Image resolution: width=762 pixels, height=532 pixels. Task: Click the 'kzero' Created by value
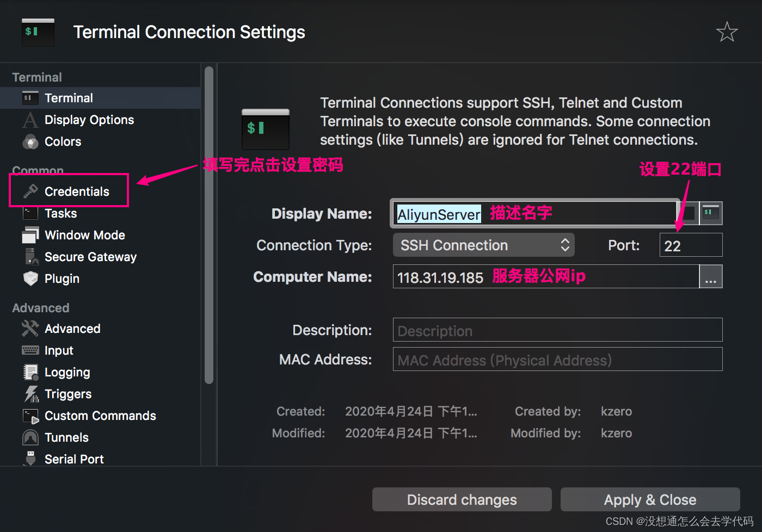616,411
